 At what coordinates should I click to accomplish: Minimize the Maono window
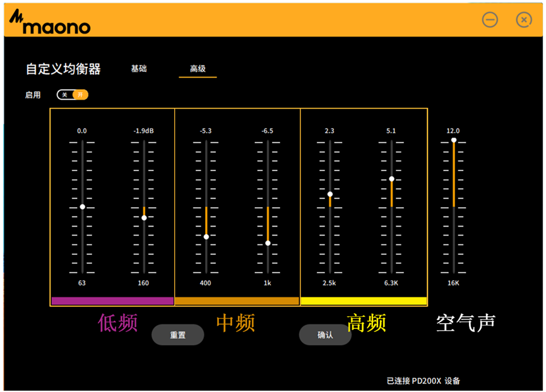(490, 20)
